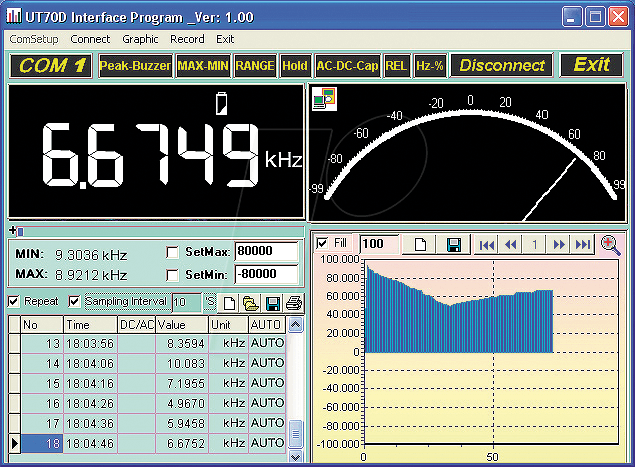
Task: Choose Exit from the menu bar
Action: pyautogui.click(x=225, y=39)
